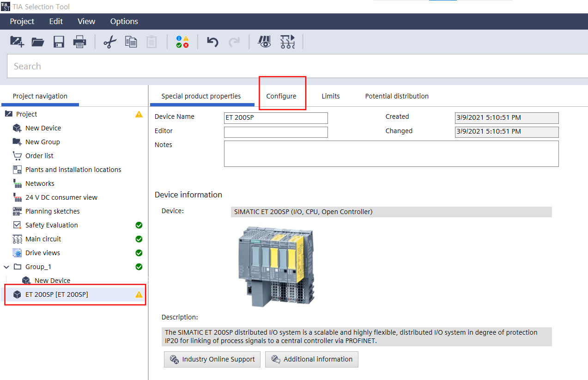Cut with the scissors toolbar icon

coord(110,42)
